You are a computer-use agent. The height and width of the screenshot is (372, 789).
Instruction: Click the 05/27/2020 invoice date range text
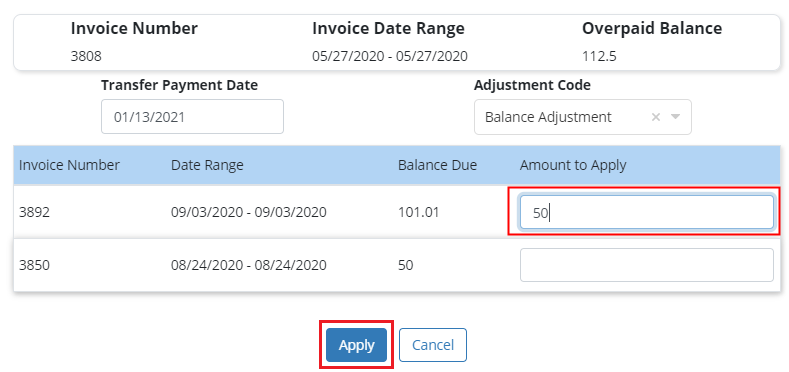[390, 56]
